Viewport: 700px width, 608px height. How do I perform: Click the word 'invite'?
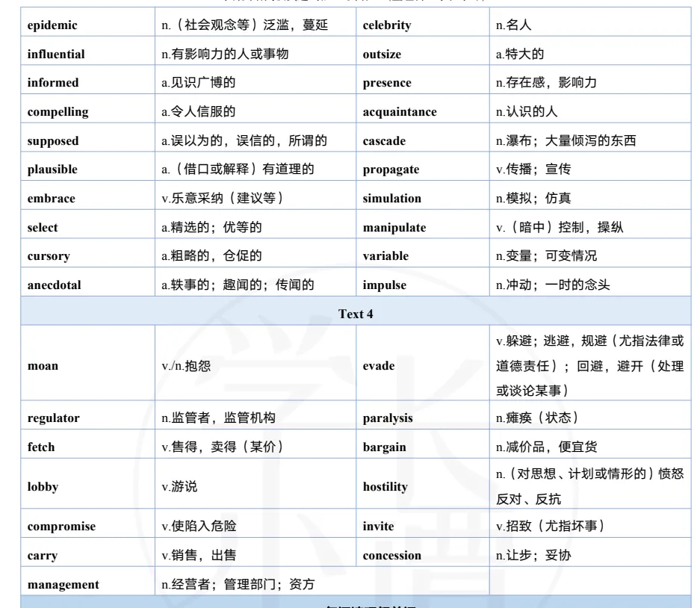click(x=378, y=527)
